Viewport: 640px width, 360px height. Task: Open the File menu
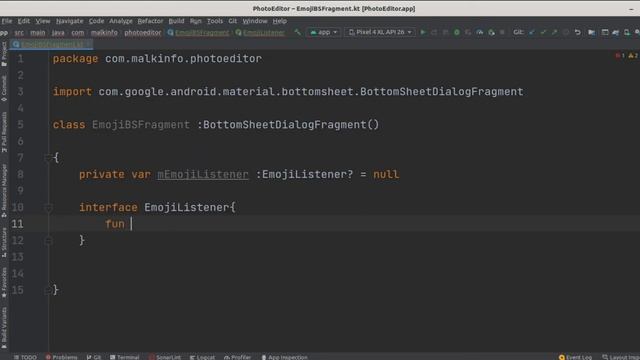coord(7,21)
